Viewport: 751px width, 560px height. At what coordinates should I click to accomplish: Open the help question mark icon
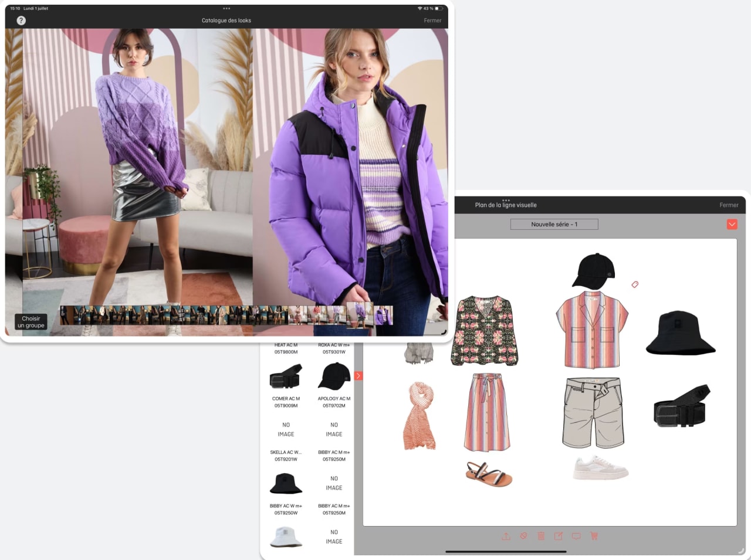click(x=21, y=21)
